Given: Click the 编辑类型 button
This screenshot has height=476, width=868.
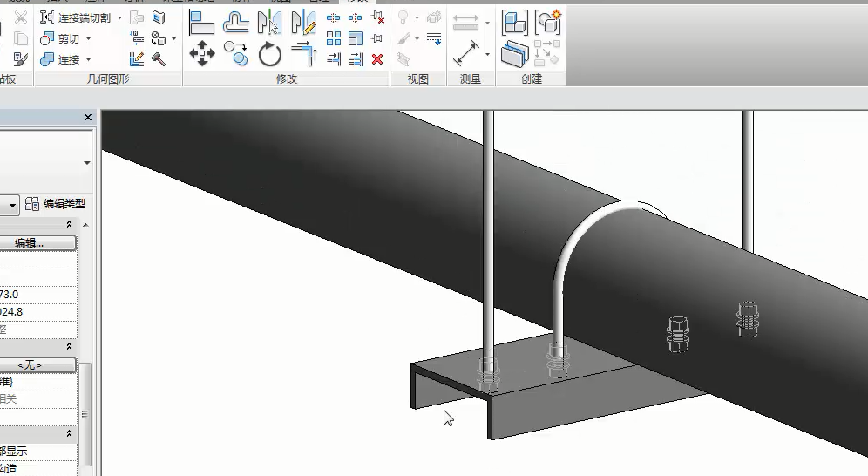Looking at the screenshot, I should 56,204.
